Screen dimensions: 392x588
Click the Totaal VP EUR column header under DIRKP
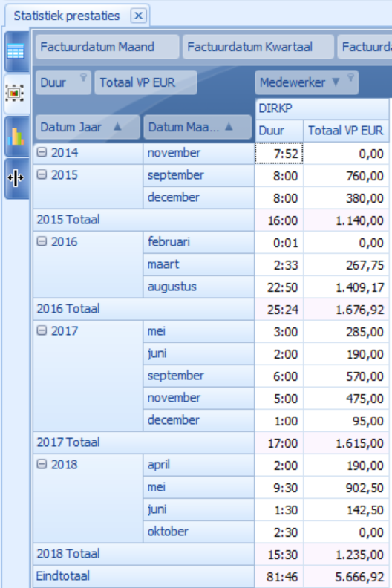click(x=346, y=131)
